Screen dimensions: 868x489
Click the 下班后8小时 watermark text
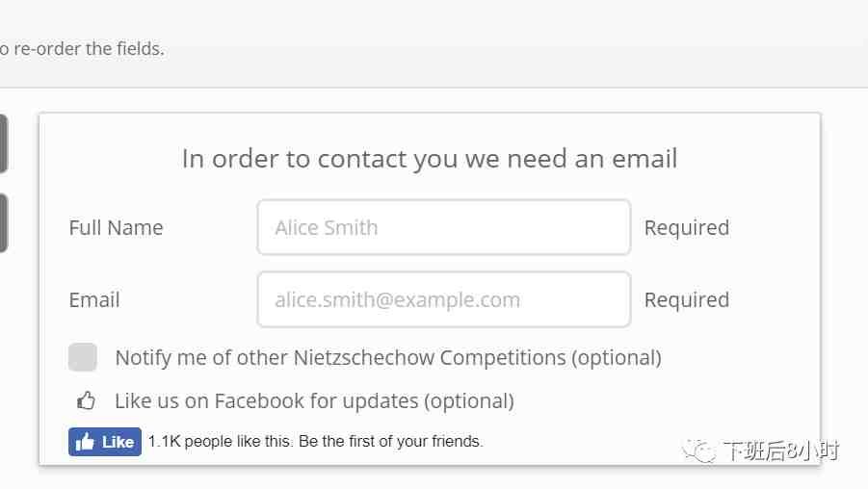tap(780, 450)
